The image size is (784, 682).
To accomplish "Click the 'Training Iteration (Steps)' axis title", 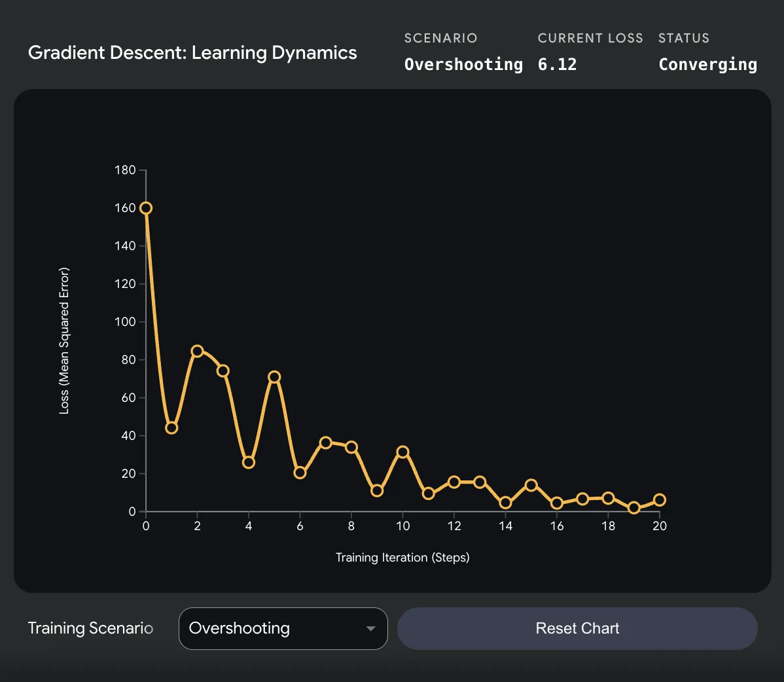I will tap(402, 558).
